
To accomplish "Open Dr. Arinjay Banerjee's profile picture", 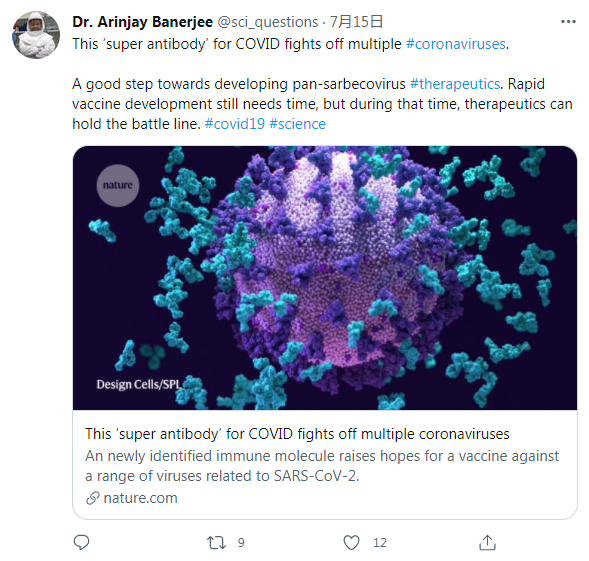I will coord(36,35).
